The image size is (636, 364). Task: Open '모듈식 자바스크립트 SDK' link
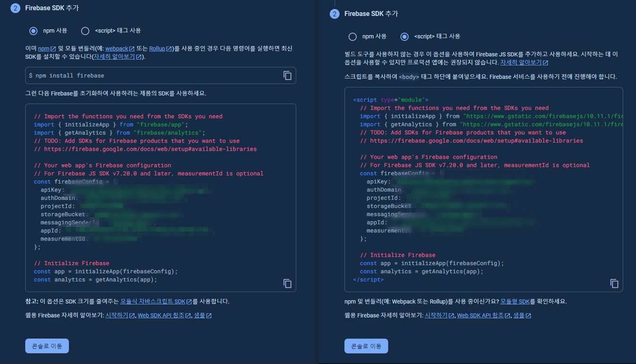156,302
